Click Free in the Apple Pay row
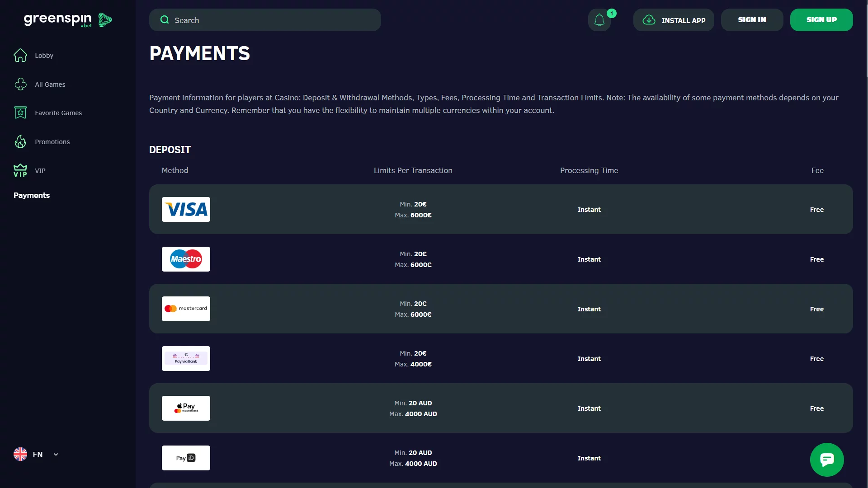This screenshot has height=488, width=868. 817,408
